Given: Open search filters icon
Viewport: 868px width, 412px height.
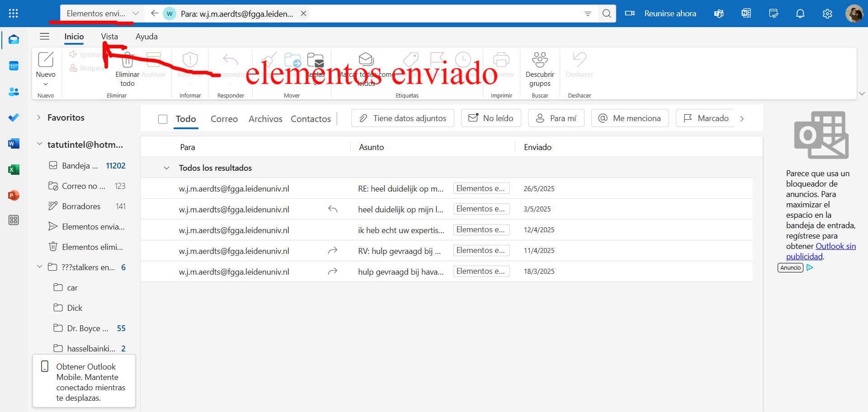Looking at the screenshot, I should 588,14.
